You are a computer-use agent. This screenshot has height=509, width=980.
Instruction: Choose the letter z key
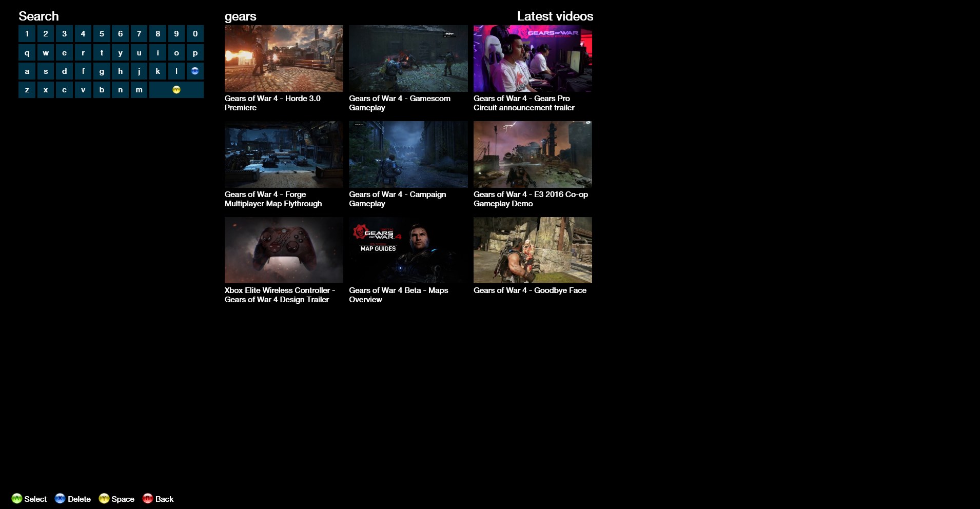pos(27,90)
